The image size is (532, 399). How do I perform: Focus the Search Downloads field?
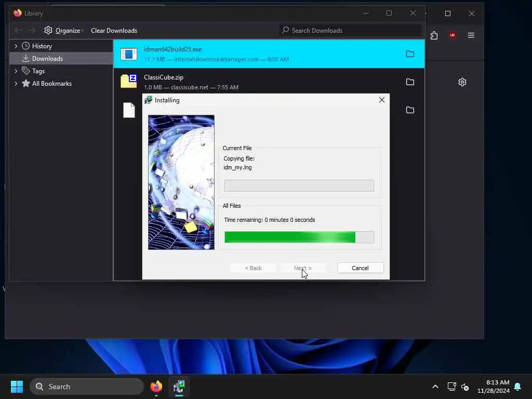350,31
